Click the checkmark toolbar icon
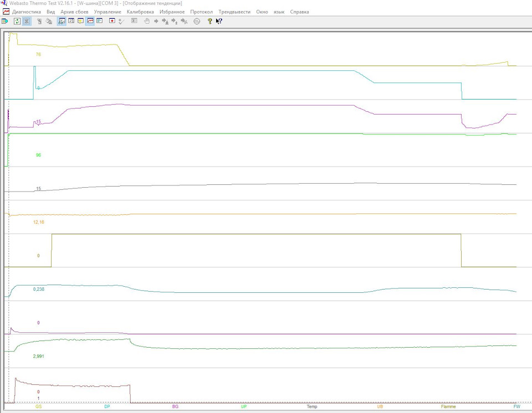The width and height of the screenshot is (532, 413). tap(121, 22)
